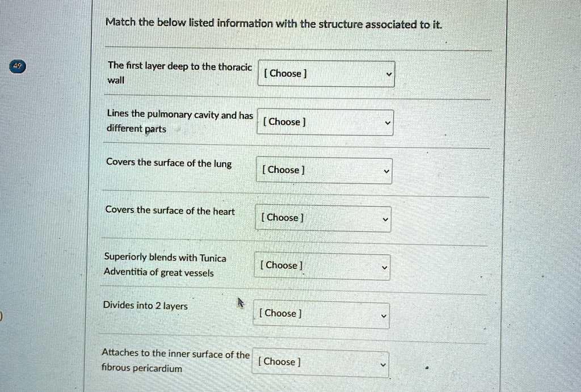Image resolution: width=581 pixels, height=392 pixels.
Task: Click chevron arrow of pulmonary cavity dropdown
Action: (x=388, y=123)
